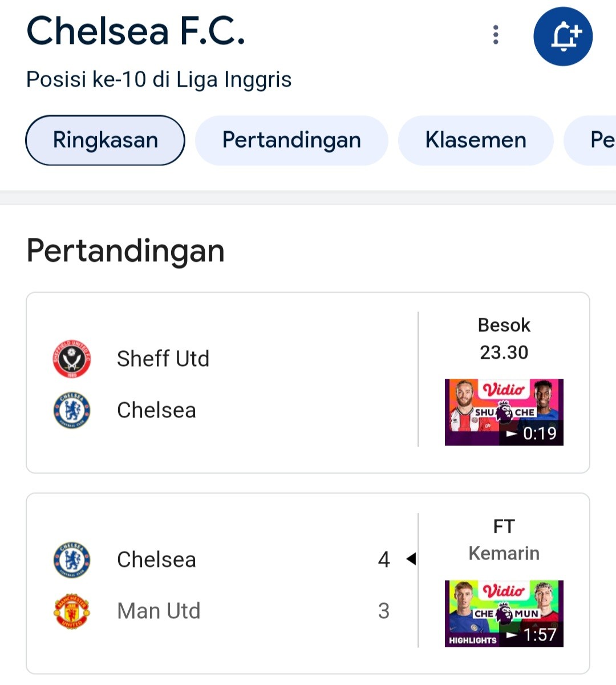Open the three-dot more options menu

(x=496, y=35)
